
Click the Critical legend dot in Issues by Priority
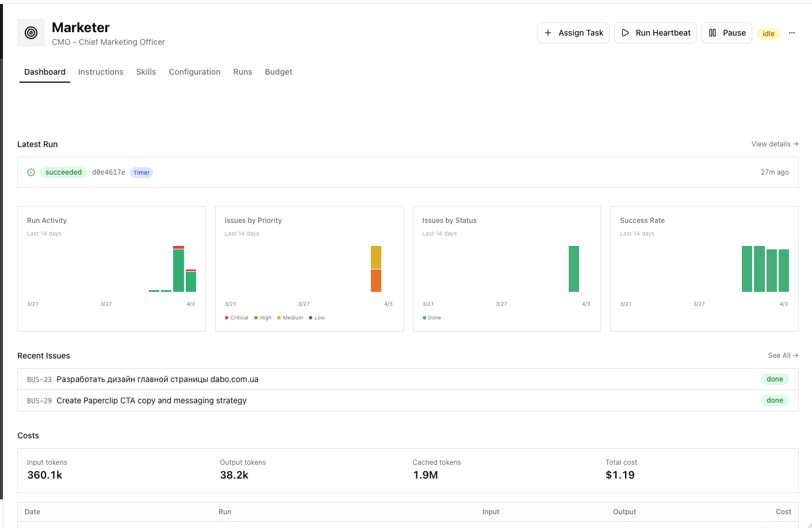click(x=226, y=317)
